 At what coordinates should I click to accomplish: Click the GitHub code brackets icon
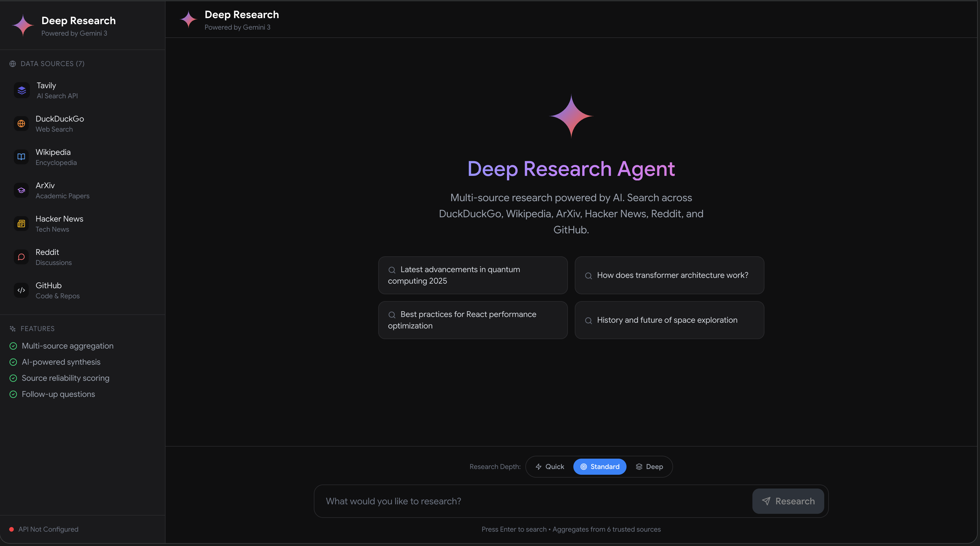tap(21, 290)
